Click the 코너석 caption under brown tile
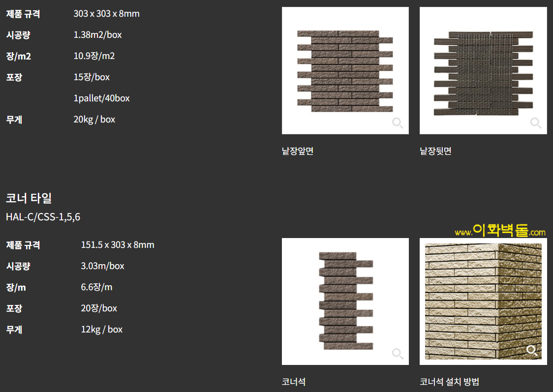This screenshot has height=392, width=553. (294, 382)
